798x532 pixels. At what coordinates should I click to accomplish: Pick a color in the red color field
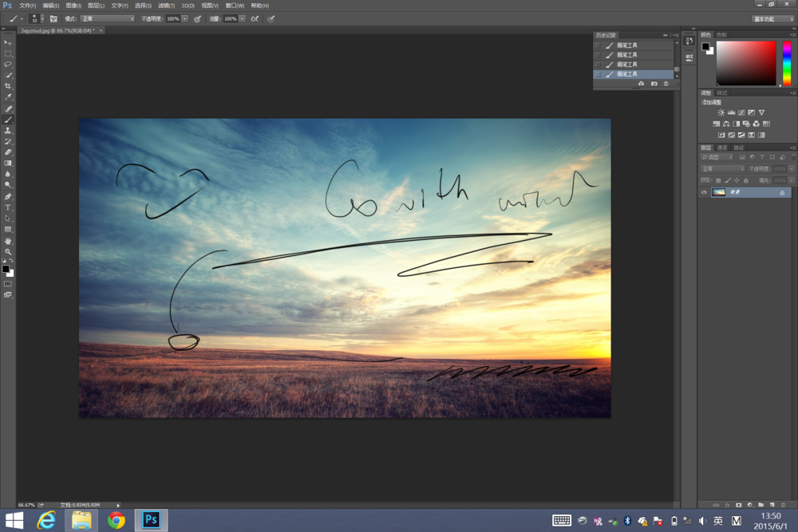pos(746,63)
